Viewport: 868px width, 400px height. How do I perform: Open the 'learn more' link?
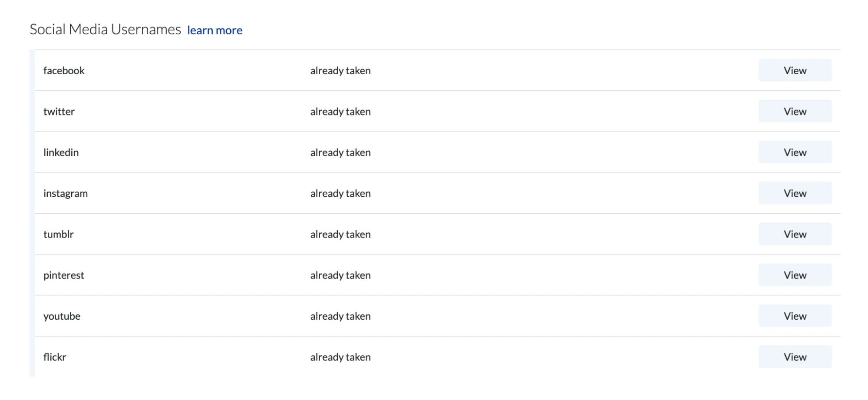click(215, 30)
